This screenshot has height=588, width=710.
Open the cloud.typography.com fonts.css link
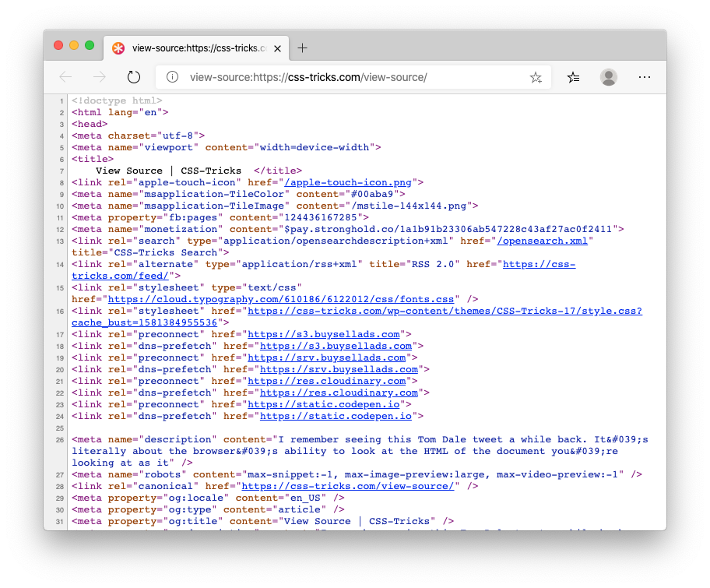tap(281, 299)
